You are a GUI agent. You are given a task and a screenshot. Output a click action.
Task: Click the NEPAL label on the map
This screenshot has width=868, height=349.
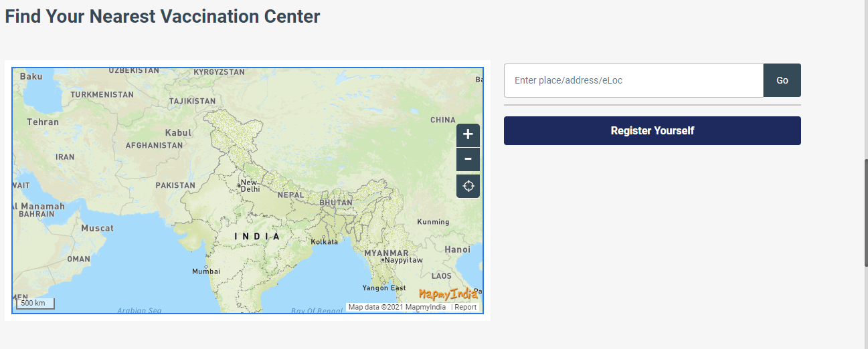(291, 195)
